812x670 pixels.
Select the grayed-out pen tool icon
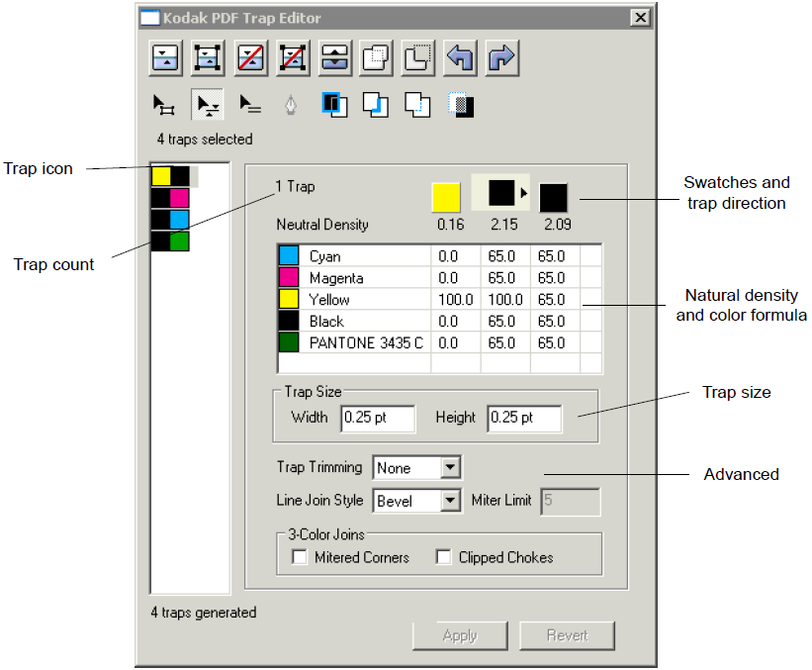click(291, 104)
